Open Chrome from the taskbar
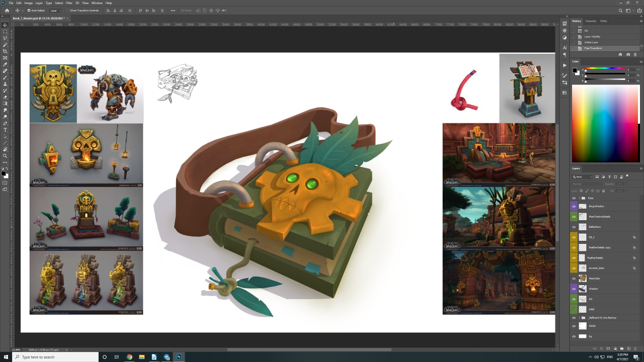The image size is (644, 362). pyautogui.click(x=129, y=357)
